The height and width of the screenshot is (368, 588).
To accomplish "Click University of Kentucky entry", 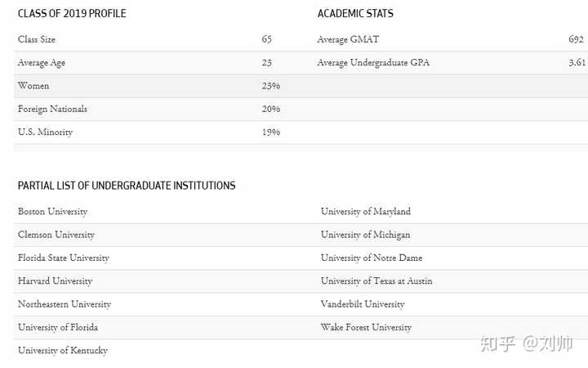I will (x=63, y=351).
